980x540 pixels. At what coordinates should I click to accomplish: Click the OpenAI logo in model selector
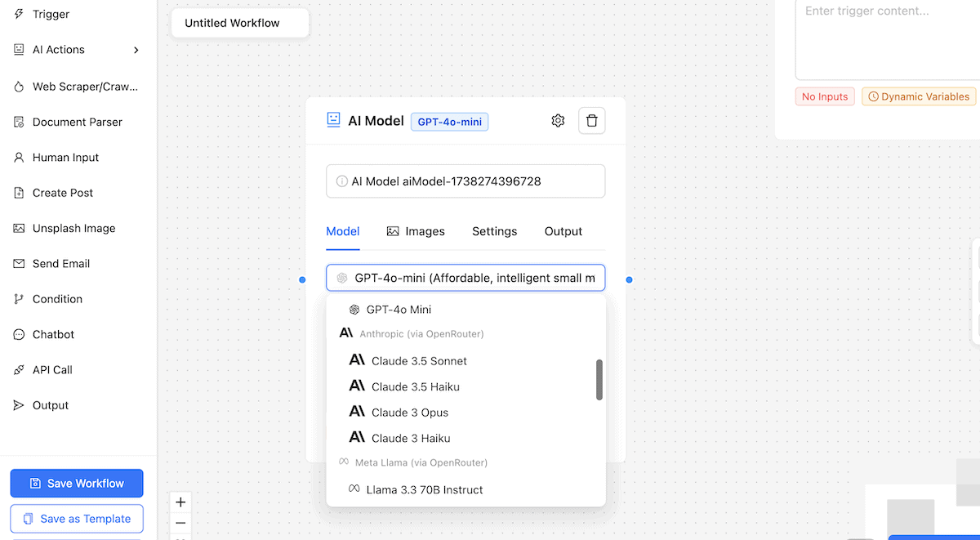tap(342, 278)
